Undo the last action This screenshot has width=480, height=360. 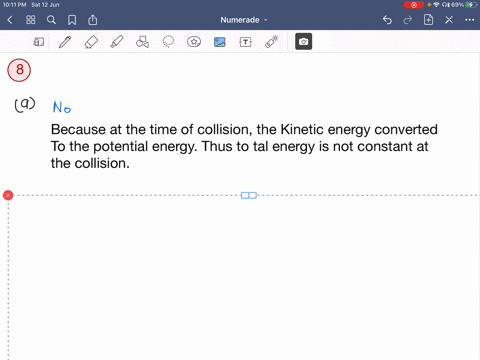(387, 20)
